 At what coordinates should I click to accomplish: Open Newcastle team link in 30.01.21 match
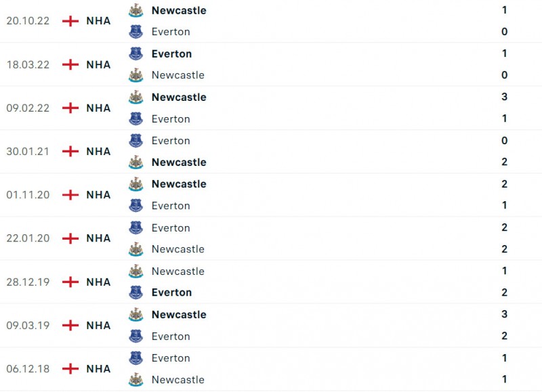[179, 162]
